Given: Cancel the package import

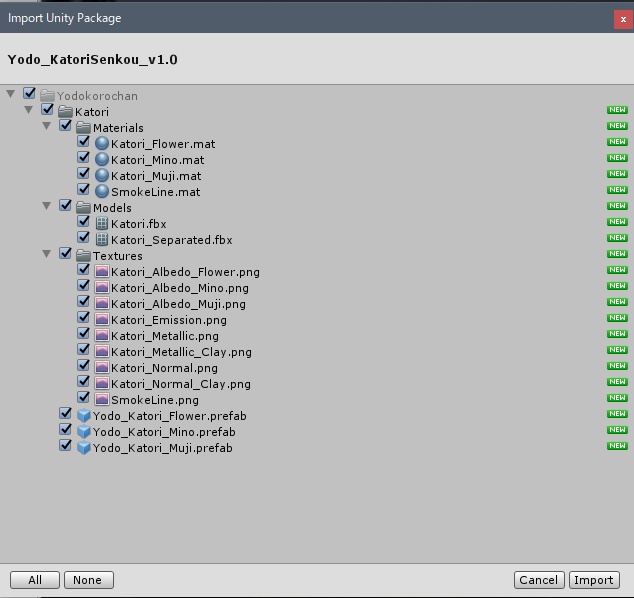Looking at the screenshot, I should coord(539,580).
